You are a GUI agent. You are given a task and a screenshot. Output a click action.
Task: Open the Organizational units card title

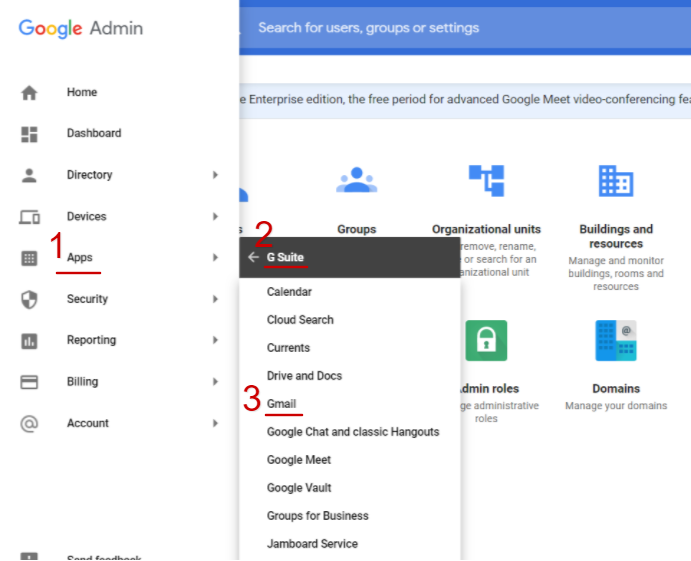[486, 229]
